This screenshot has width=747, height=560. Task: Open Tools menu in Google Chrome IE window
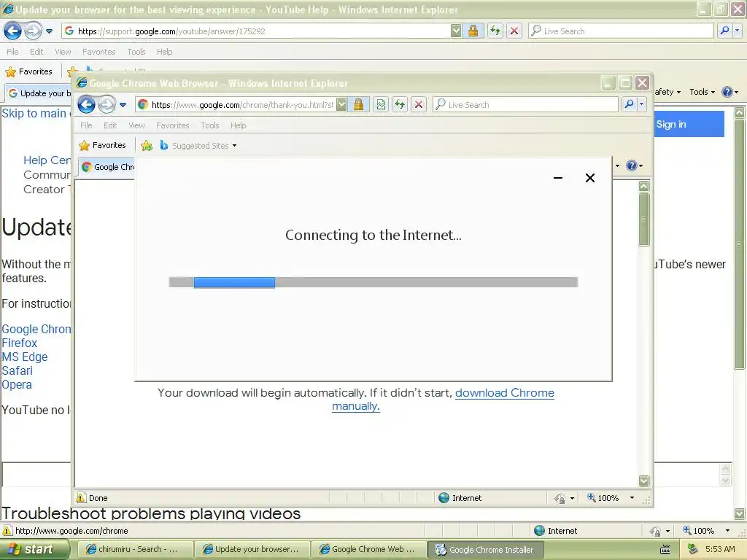[x=209, y=125]
